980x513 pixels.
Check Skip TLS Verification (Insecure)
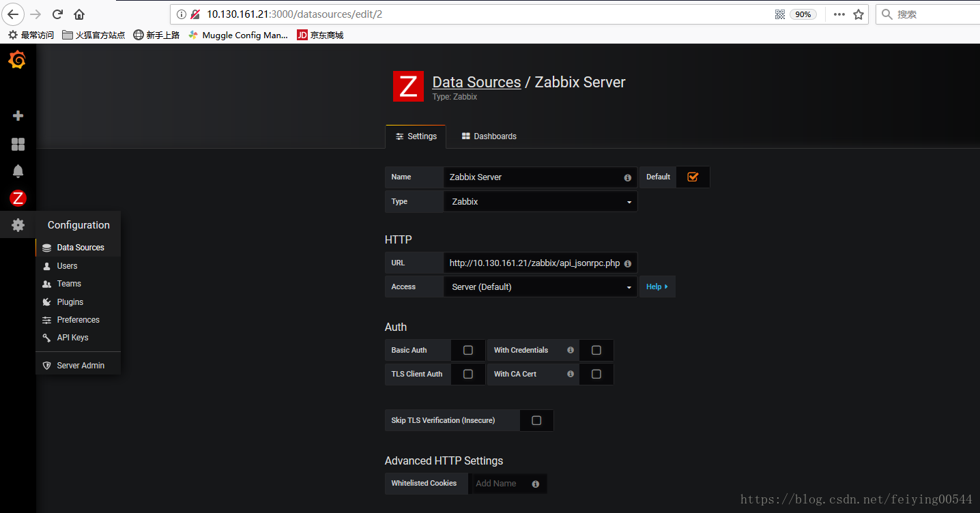(536, 420)
